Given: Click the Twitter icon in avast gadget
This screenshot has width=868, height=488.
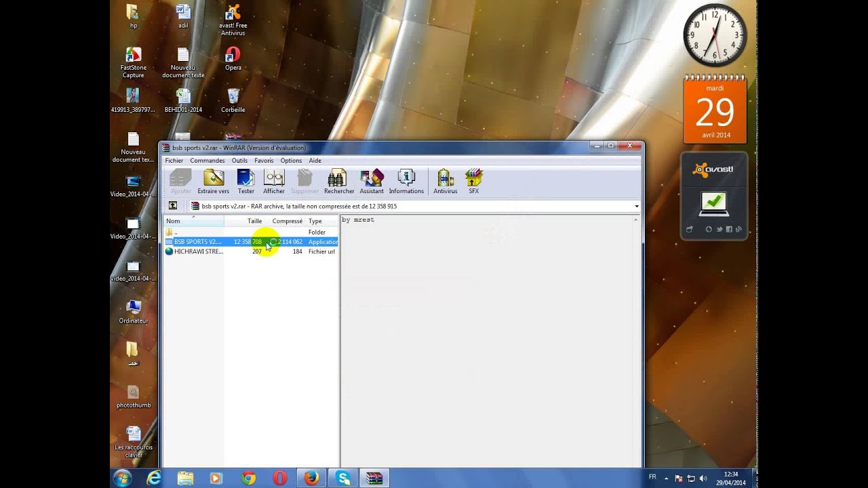Looking at the screenshot, I should (x=719, y=229).
